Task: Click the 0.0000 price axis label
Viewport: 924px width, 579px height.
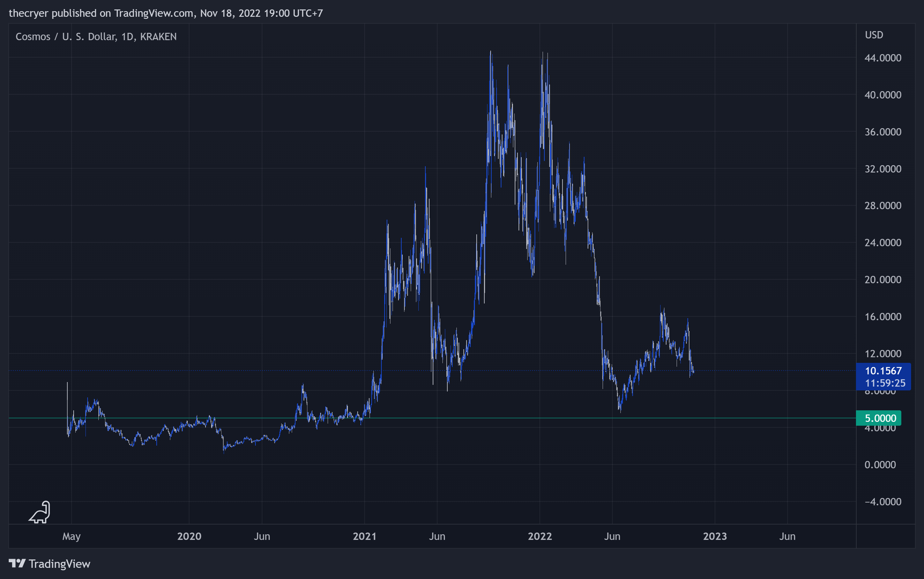Action: coord(880,464)
